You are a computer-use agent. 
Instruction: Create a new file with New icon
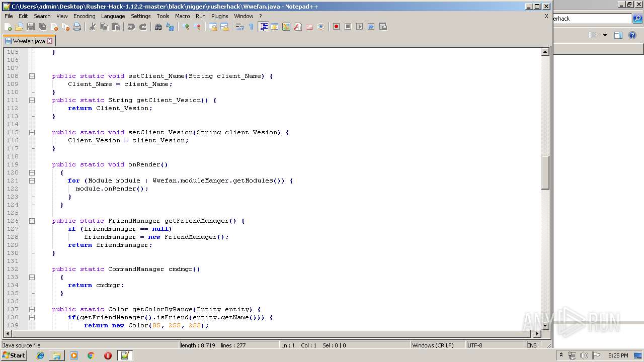pos(8,27)
